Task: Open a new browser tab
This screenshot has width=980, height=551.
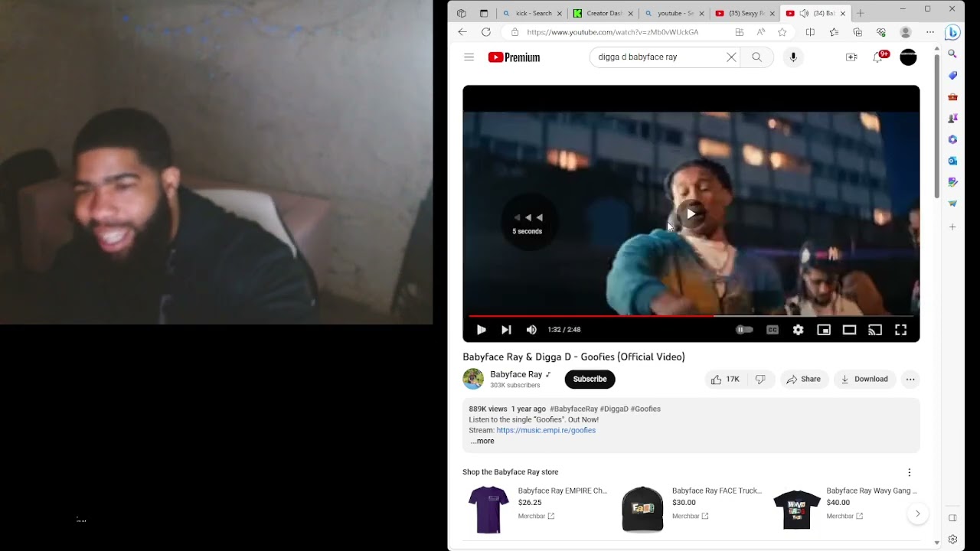Action: [861, 13]
